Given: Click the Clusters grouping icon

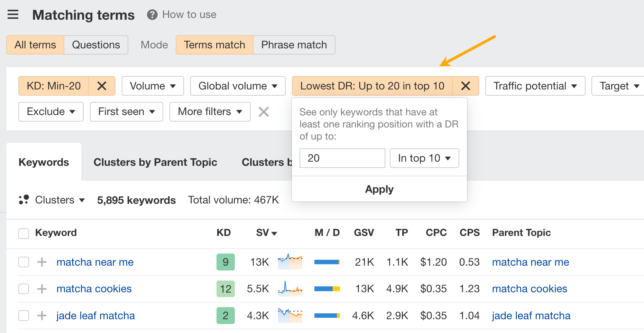Looking at the screenshot, I should pos(24,200).
